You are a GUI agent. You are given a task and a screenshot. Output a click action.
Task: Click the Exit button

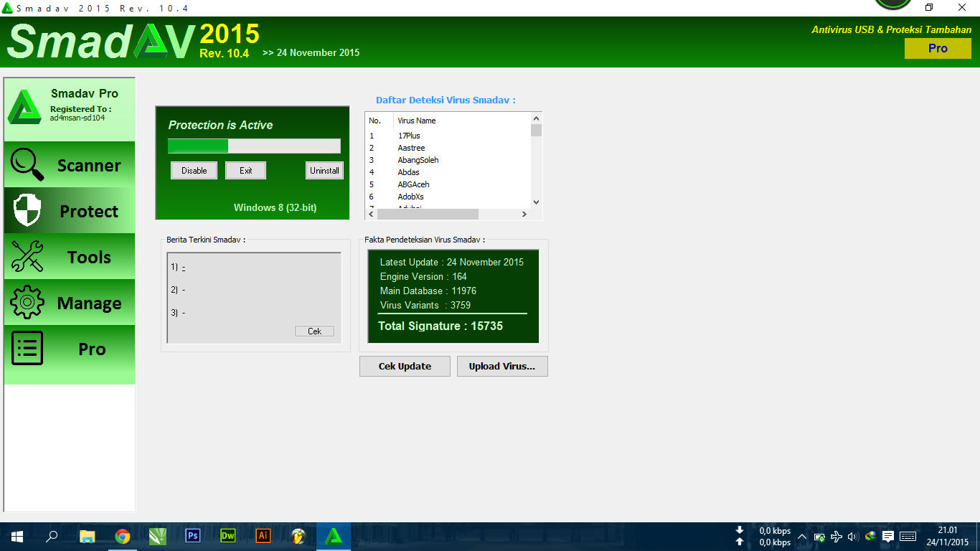coord(246,171)
